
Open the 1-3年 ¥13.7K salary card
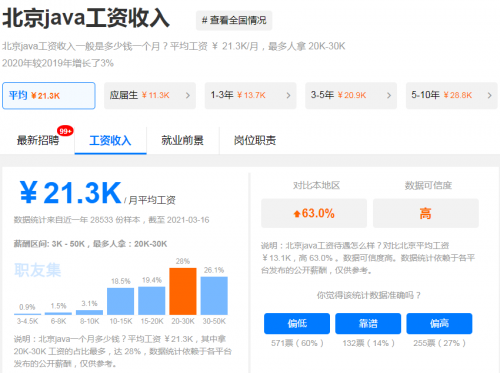click(x=250, y=96)
